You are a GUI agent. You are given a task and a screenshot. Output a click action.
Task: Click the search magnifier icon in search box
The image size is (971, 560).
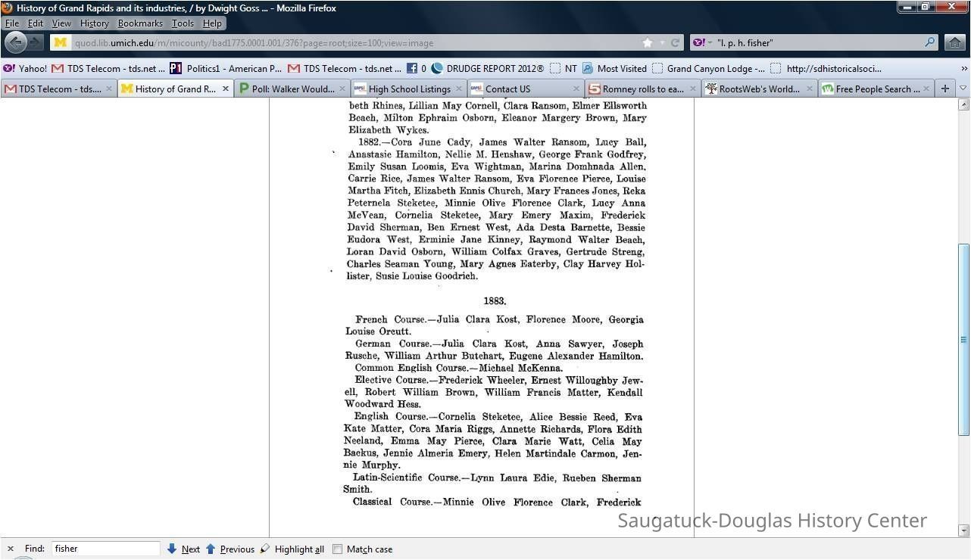(x=929, y=43)
